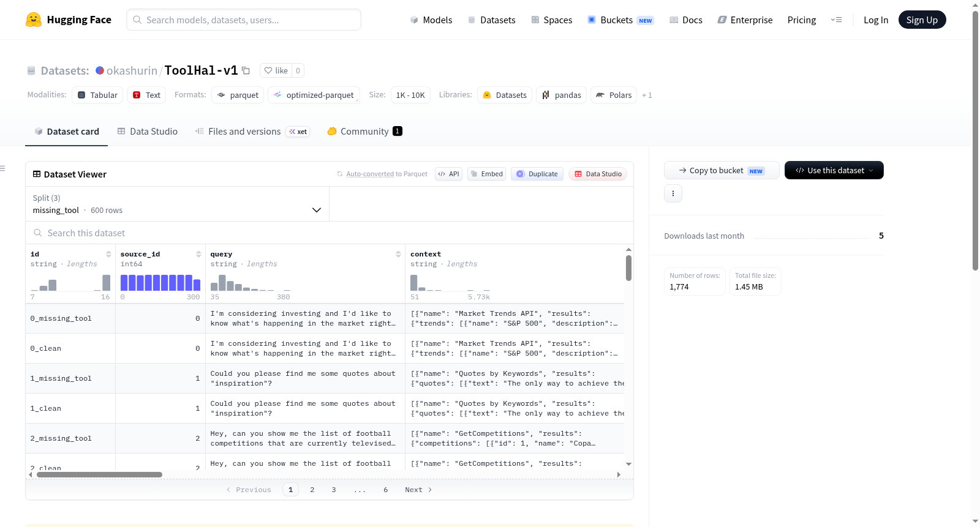Viewport: 980px width, 527px height.
Task: Open Docs in top navigation
Action: coord(686,20)
